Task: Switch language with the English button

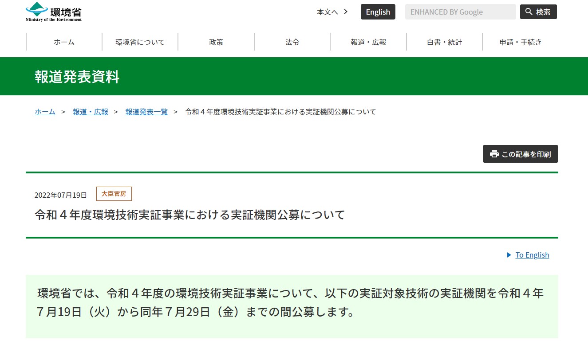Action: click(x=378, y=12)
